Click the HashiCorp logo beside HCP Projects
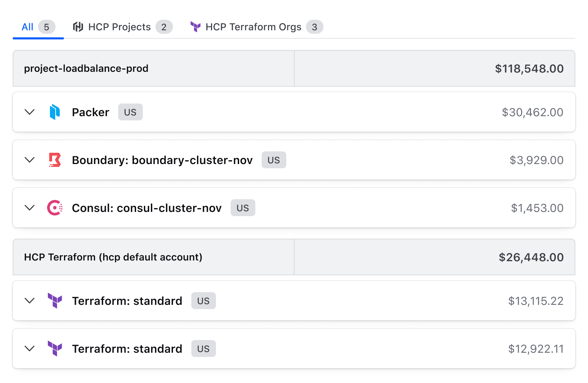The height and width of the screenshot is (383, 588). (78, 27)
